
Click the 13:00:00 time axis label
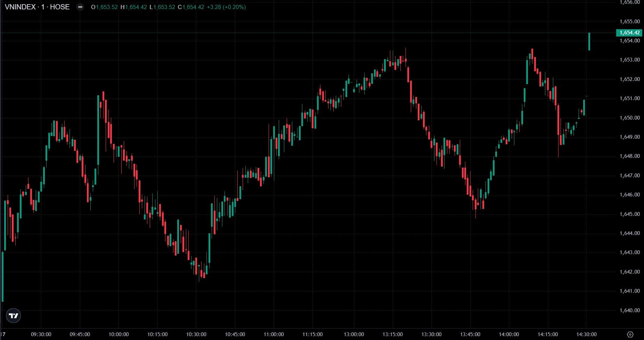[354, 334]
